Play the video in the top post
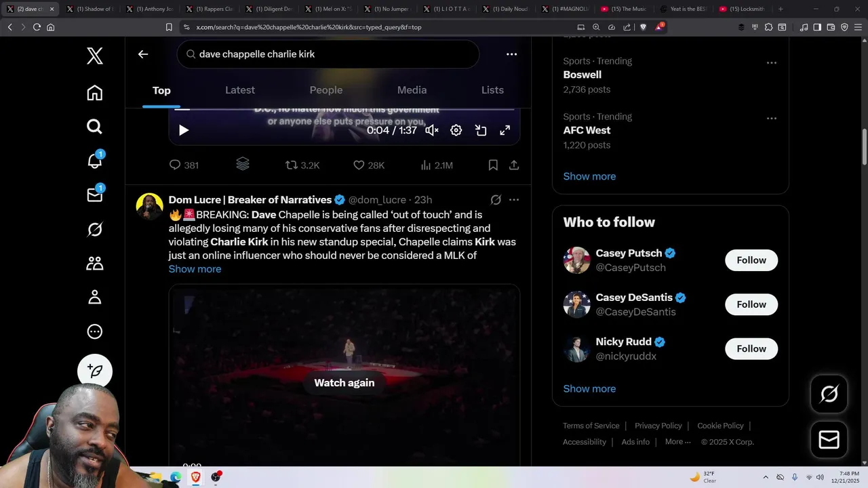 [x=184, y=130]
